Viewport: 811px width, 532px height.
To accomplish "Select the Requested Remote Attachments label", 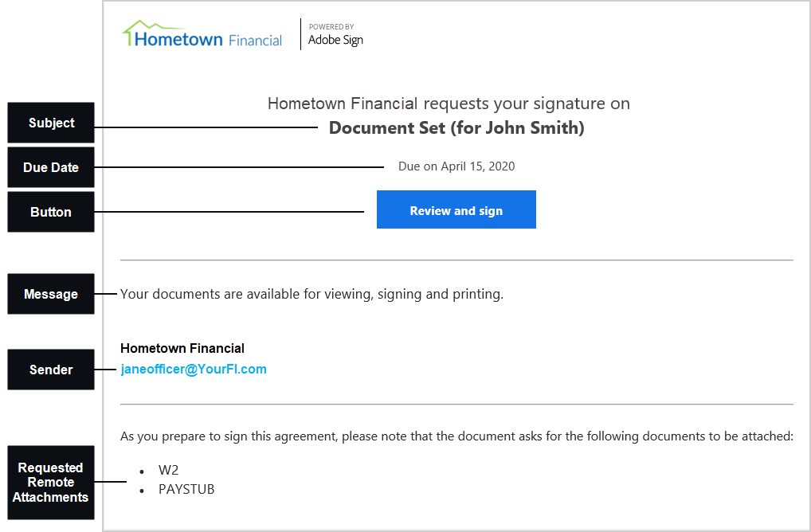I will (51, 483).
